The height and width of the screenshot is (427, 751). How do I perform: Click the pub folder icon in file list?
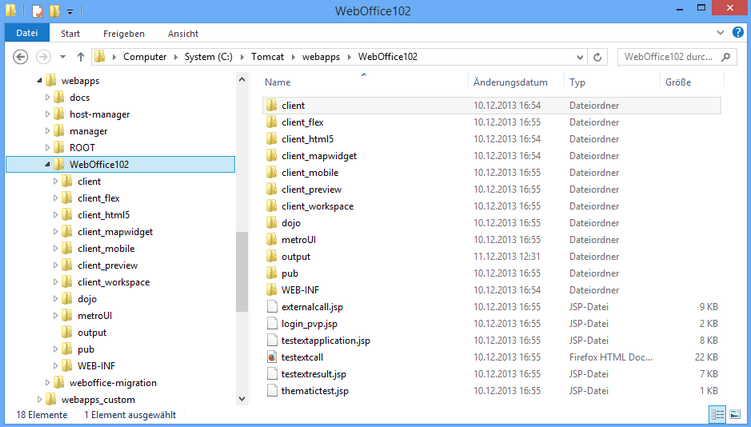[272, 273]
